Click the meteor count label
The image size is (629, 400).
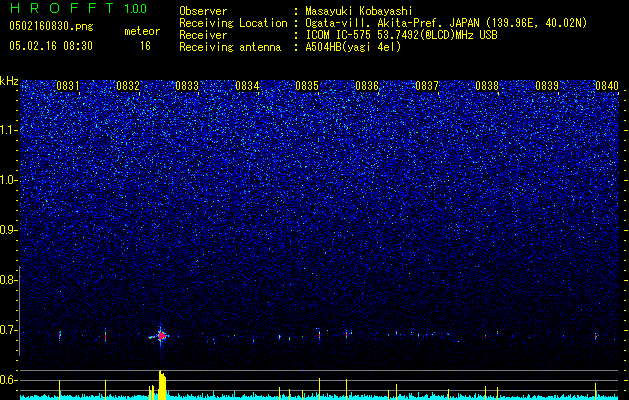(142, 31)
